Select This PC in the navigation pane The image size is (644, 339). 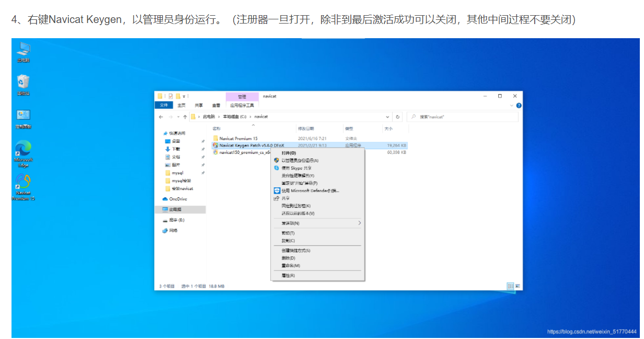coord(180,209)
